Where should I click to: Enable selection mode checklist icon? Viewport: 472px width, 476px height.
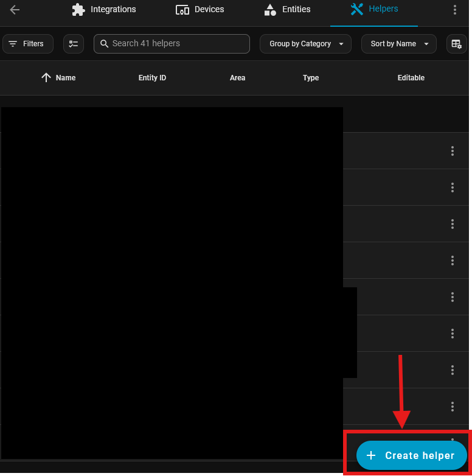coord(74,44)
